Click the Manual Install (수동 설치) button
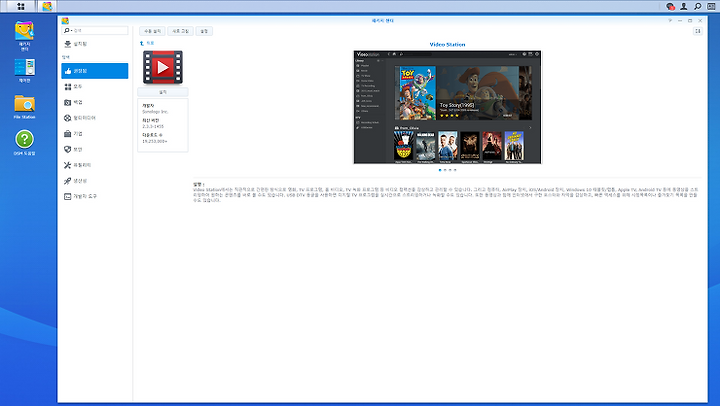This screenshot has width=720, height=406. pyautogui.click(x=152, y=31)
